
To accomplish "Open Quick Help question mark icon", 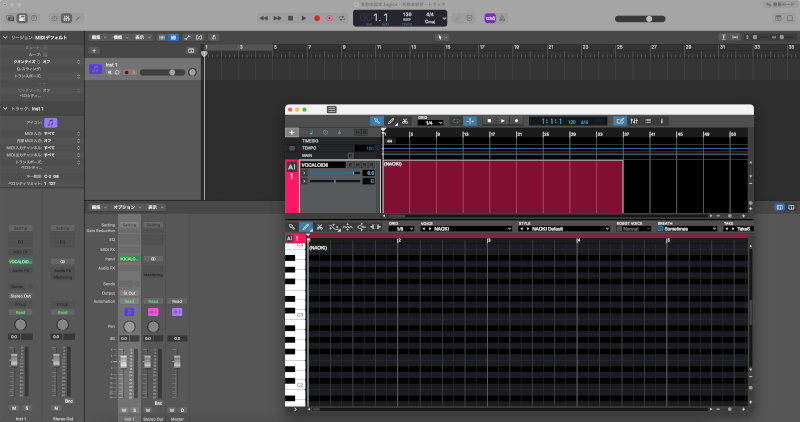I will (x=34, y=18).
